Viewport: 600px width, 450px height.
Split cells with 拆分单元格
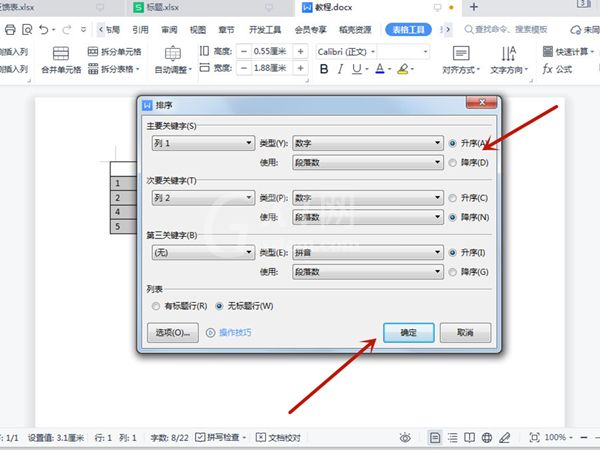click(114, 52)
